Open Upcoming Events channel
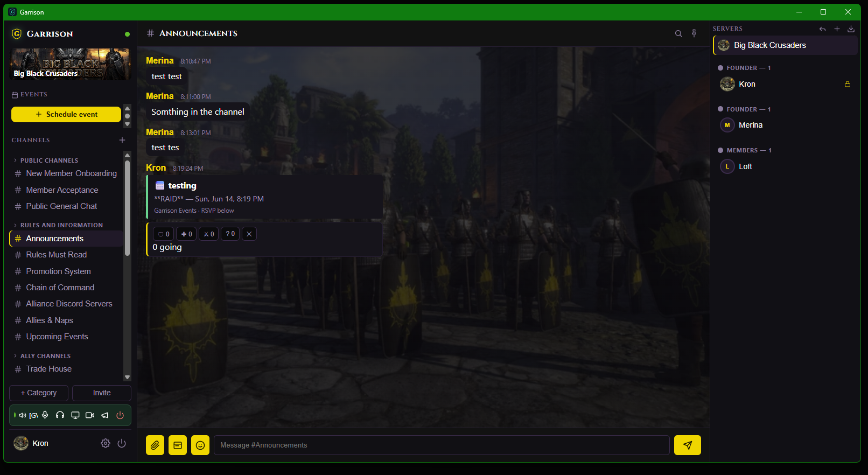Screen dimensions: 868x475 pyautogui.click(x=66, y=337)
